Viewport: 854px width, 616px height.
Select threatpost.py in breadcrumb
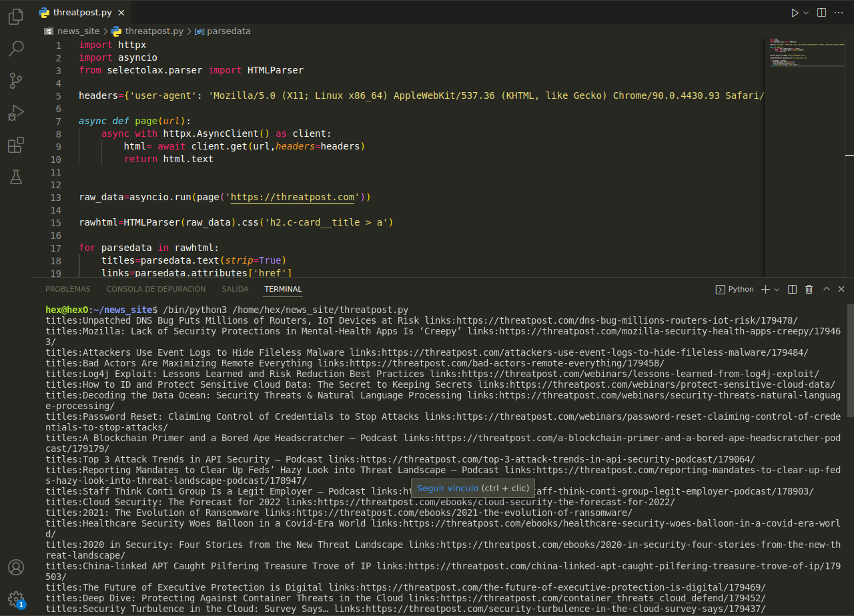point(154,31)
